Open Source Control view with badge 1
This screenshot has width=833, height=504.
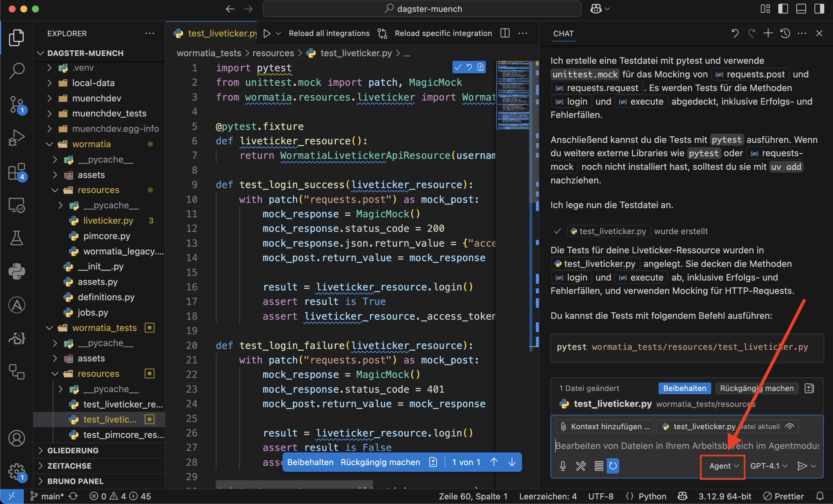pyautogui.click(x=16, y=104)
